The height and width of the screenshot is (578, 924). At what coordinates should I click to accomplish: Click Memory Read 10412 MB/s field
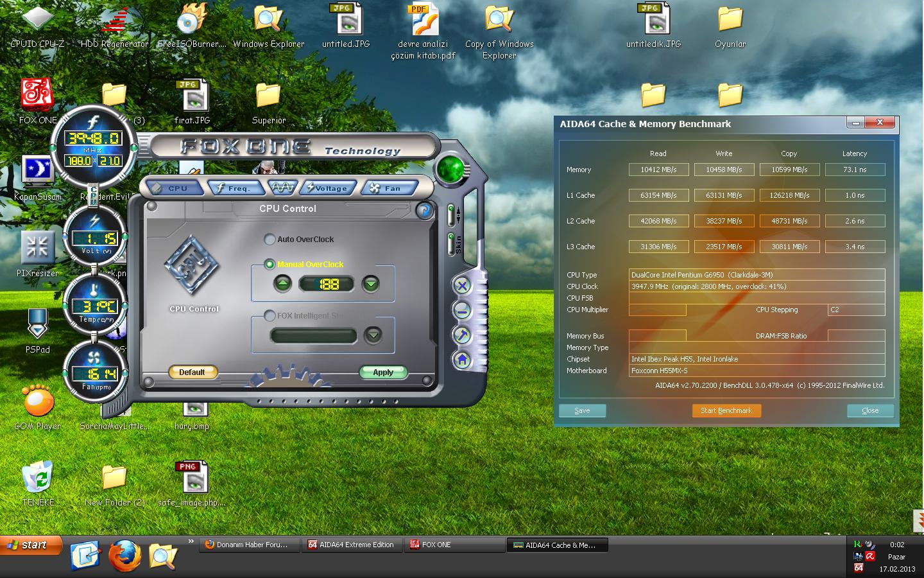658,170
